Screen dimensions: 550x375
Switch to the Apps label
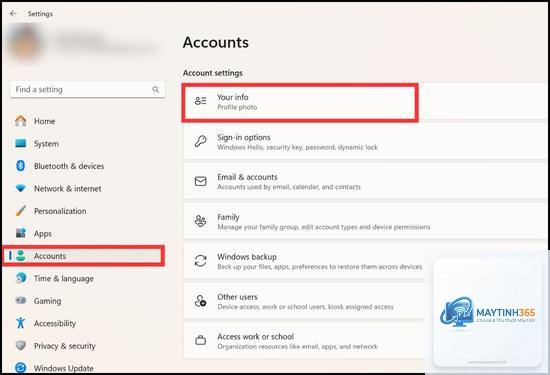43,234
